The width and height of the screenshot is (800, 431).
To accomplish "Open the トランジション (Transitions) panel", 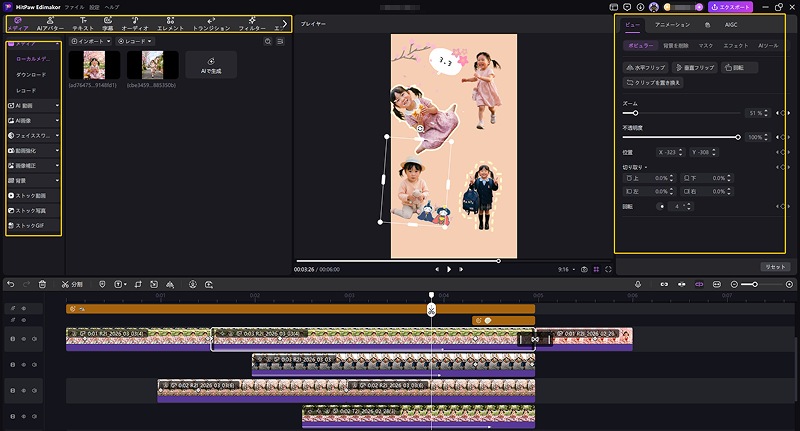I will point(211,24).
